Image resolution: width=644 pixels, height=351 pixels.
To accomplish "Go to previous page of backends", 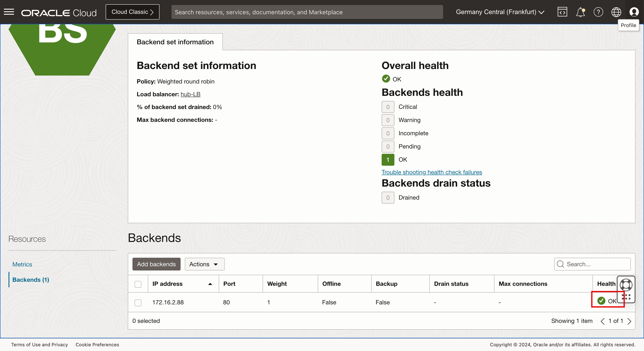I will (602, 321).
